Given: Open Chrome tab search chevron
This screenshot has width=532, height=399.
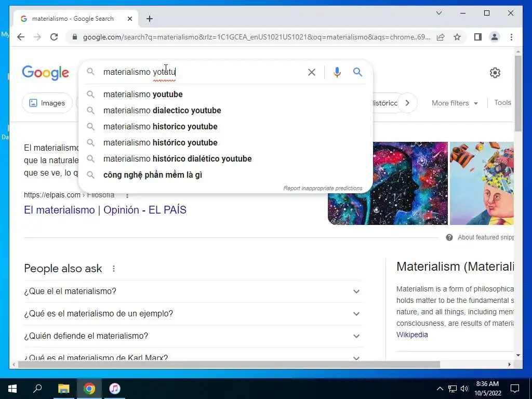Looking at the screenshot, I should [x=438, y=13].
